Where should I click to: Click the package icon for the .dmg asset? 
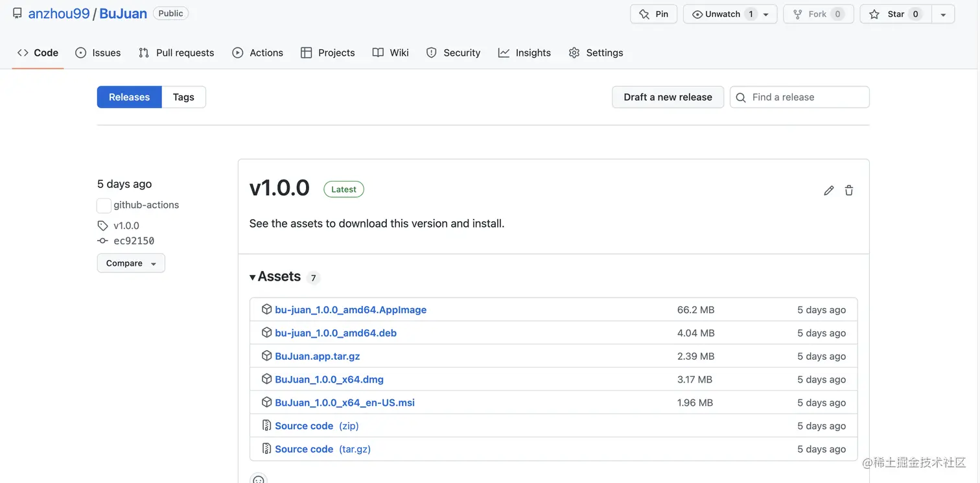(x=266, y=379)
